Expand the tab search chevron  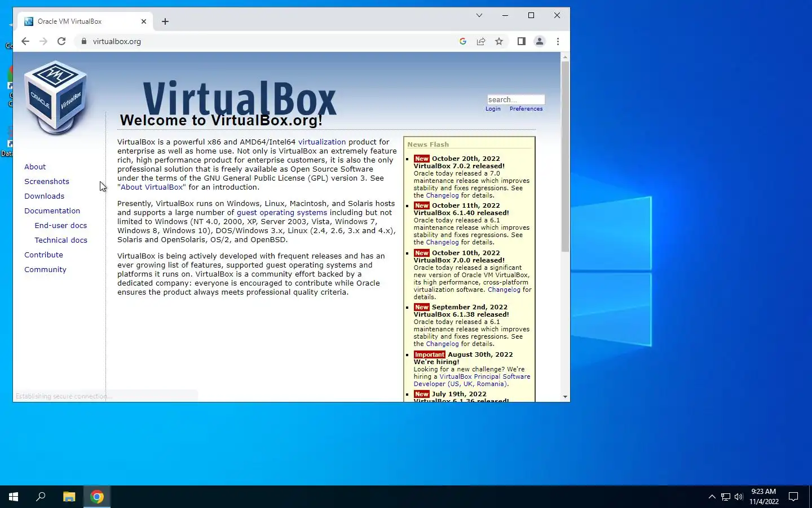479,15
